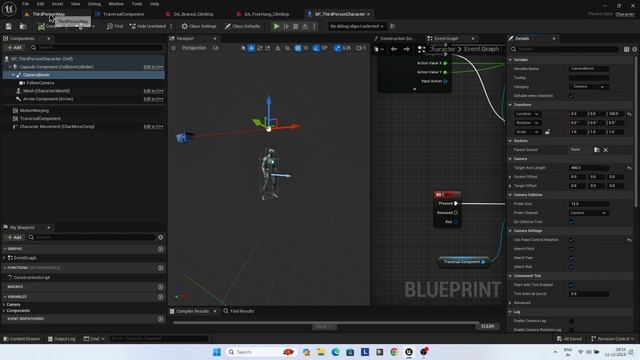This screenshot has height=360, width=640.
Task: Open the Tools menu
Action: [x=137, y=4]
